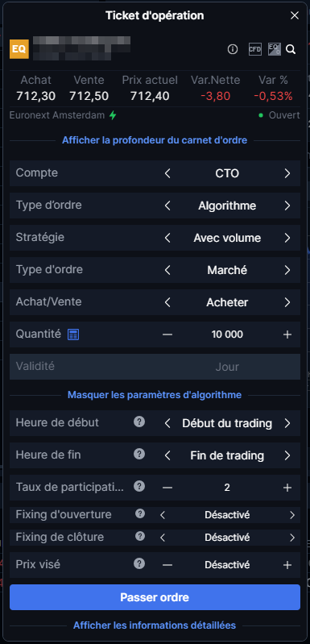The image size is (310, 644).
Task: Click the Passer ordre button
Action: [155, 597]
